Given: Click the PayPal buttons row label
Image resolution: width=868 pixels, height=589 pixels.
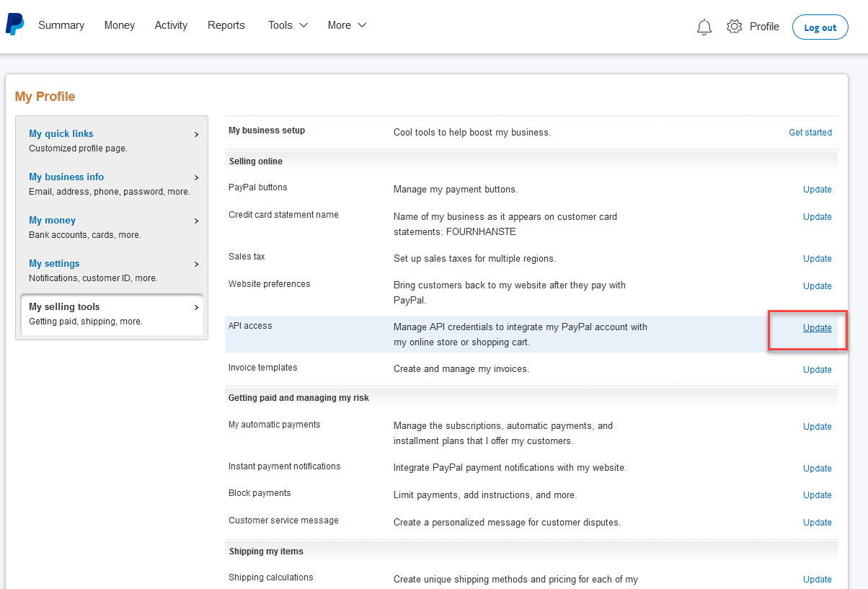Looking at the screenshot, I should click(257, 187).
